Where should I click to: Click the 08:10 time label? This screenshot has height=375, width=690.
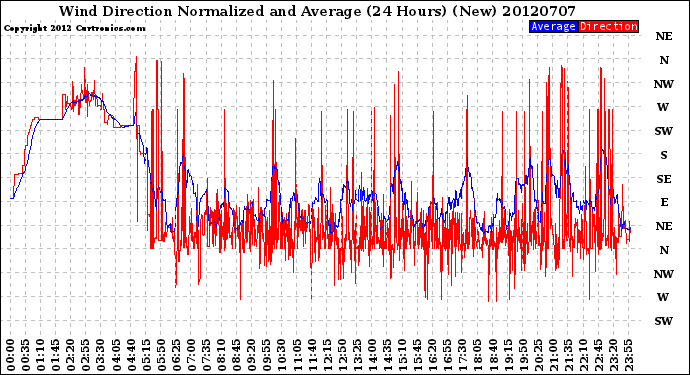221,355
